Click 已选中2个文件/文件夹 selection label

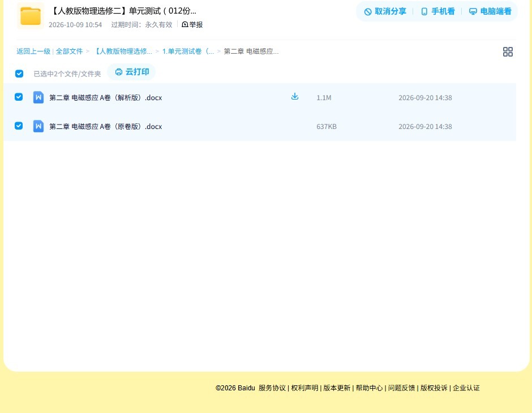point(67,74)
